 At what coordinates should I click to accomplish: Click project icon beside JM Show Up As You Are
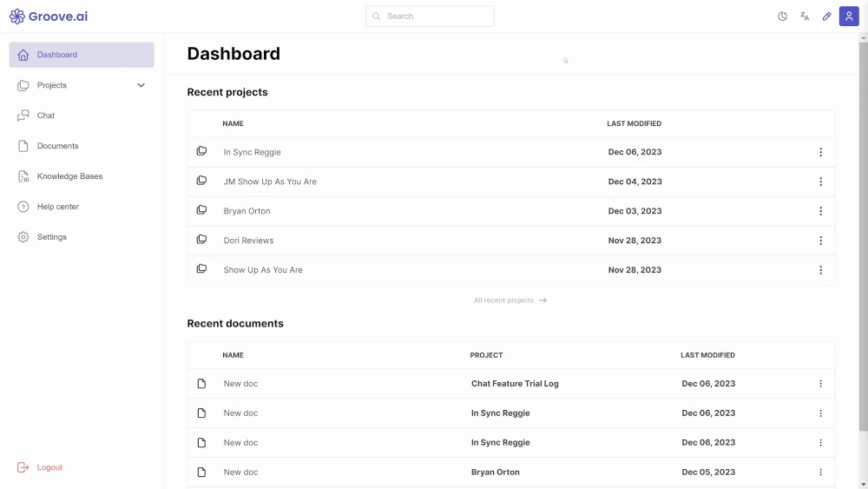pos(201,181)
